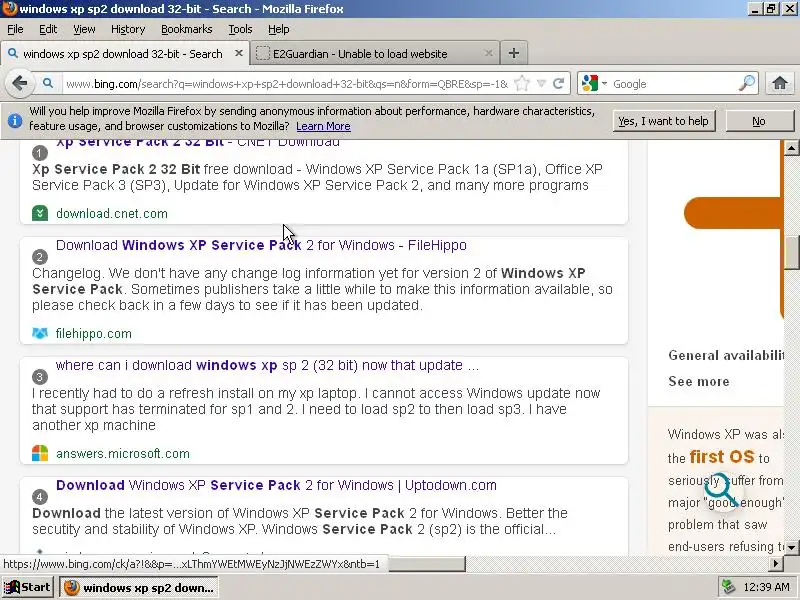The width and height of the screenshot is (800, 600).
Task: Click the search site identity icon left of the URL
Action: coord(47,83)
